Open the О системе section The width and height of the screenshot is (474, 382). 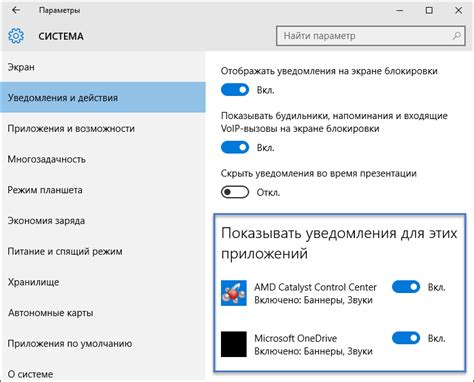click(103, 373)
